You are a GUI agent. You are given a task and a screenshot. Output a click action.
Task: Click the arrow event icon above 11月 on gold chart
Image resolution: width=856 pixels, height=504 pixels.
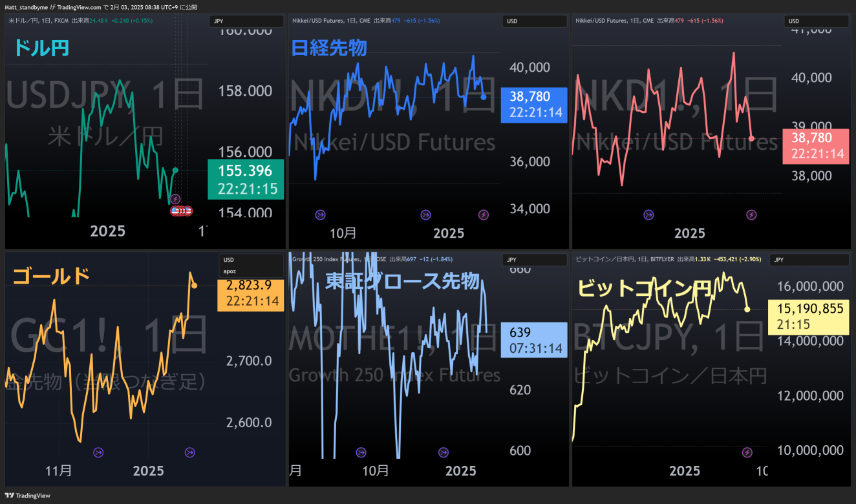(98, 452)
